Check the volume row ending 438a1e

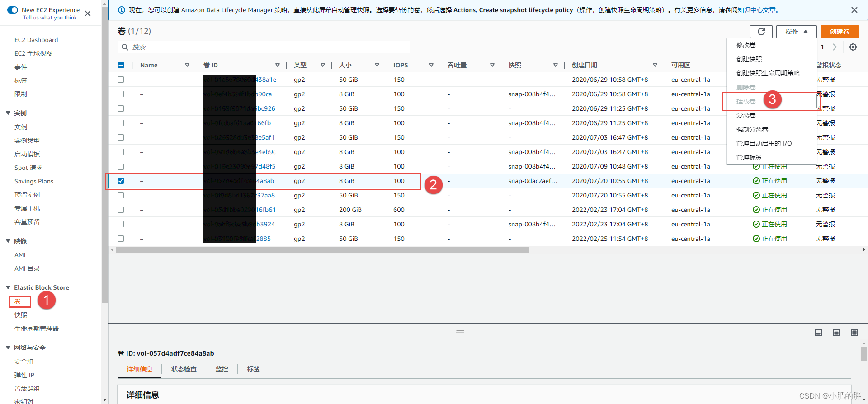point(121,80)
